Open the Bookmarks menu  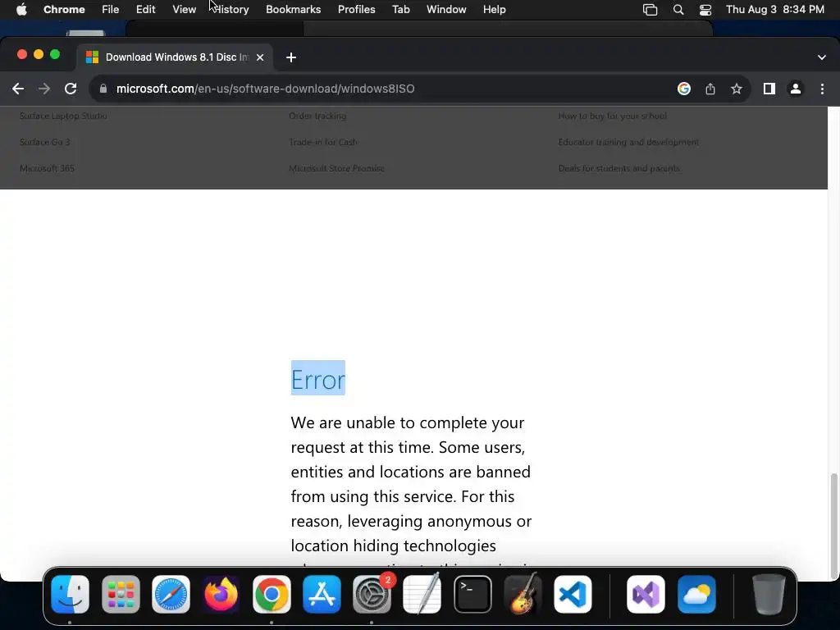click(x=294, y=10)
